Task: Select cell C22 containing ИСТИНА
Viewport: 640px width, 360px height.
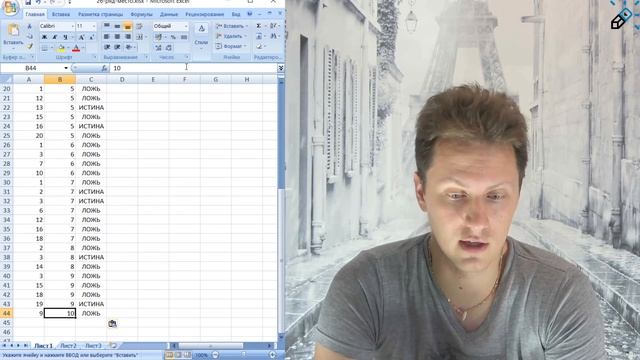Action: coord(91,107)
